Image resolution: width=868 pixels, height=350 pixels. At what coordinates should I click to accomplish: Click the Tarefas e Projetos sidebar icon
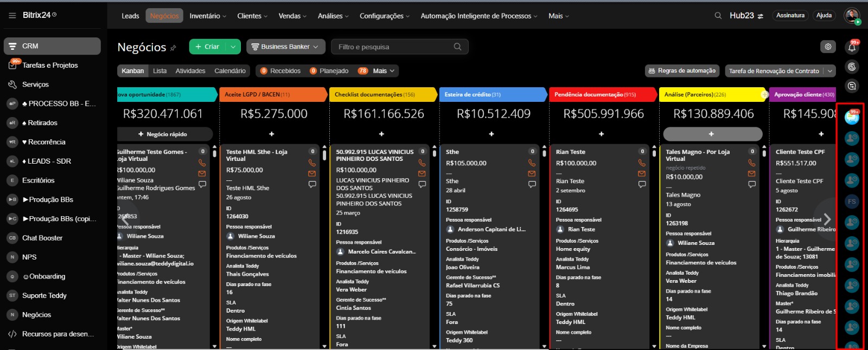12,65
